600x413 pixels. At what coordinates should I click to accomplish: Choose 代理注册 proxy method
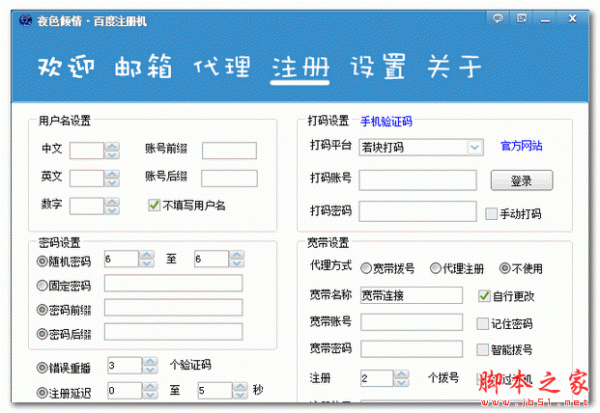435,268
